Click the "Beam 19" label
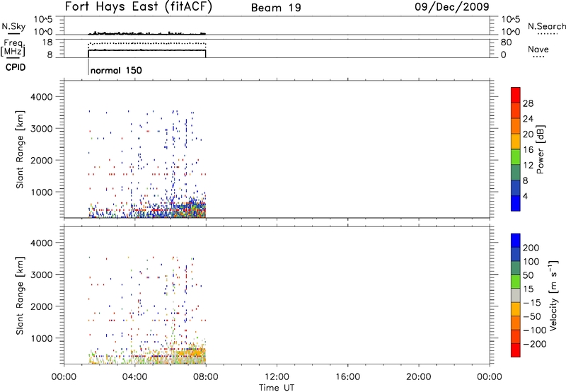 pos(276,8)
